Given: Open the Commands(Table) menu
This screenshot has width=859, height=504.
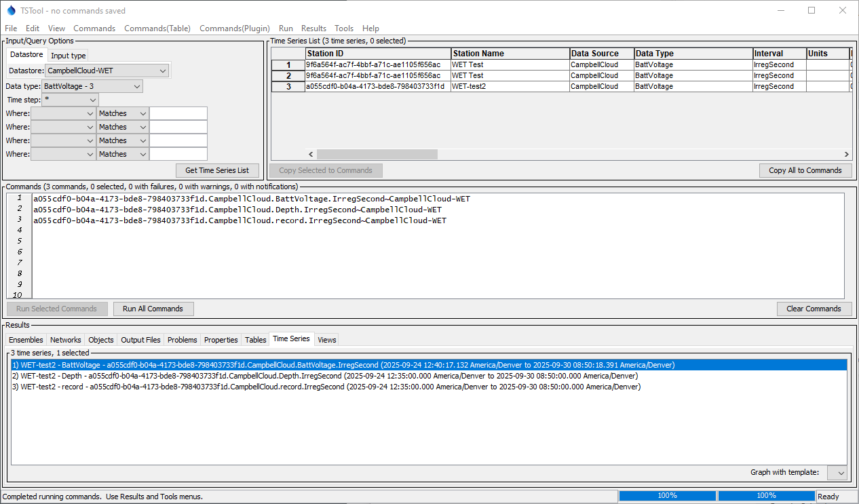Looking at the screenshot, I should [x=157, y=28].
